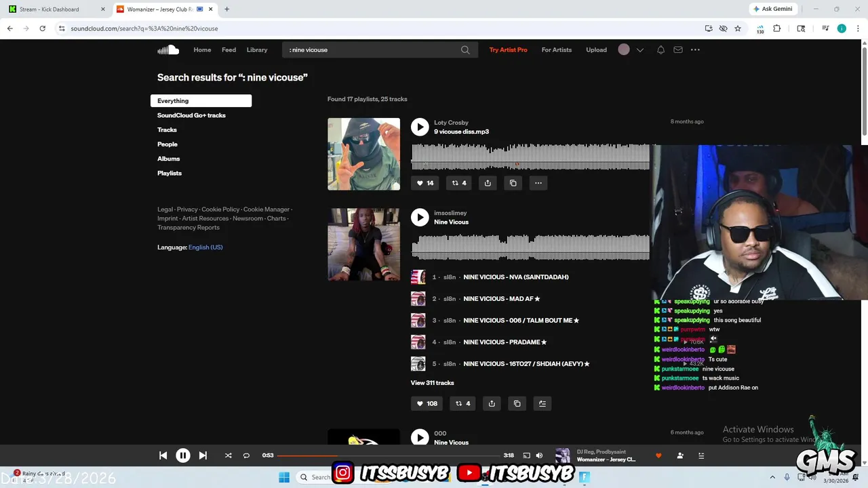Seek in the player progress bar
The width and height of the screenshot is (868, 488).
coord(389,455)
